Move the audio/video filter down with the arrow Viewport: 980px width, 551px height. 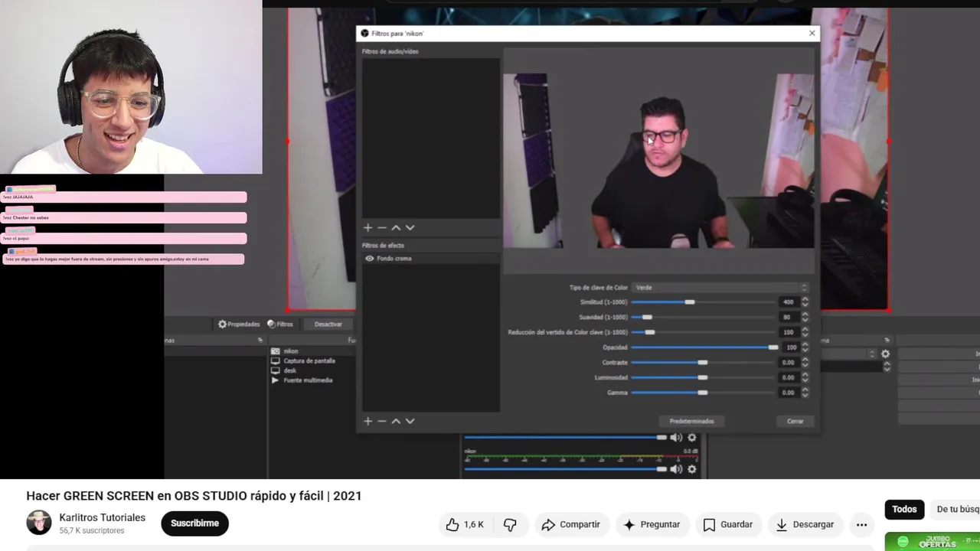(410, 227)
